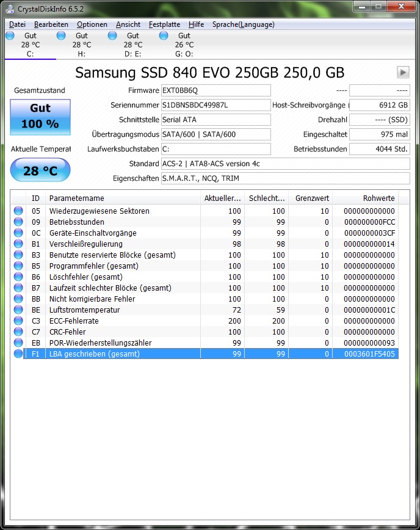Click status orb of Betriebsstunden row
The height and width of the screenshot is (530, 420).
point(18,222)
